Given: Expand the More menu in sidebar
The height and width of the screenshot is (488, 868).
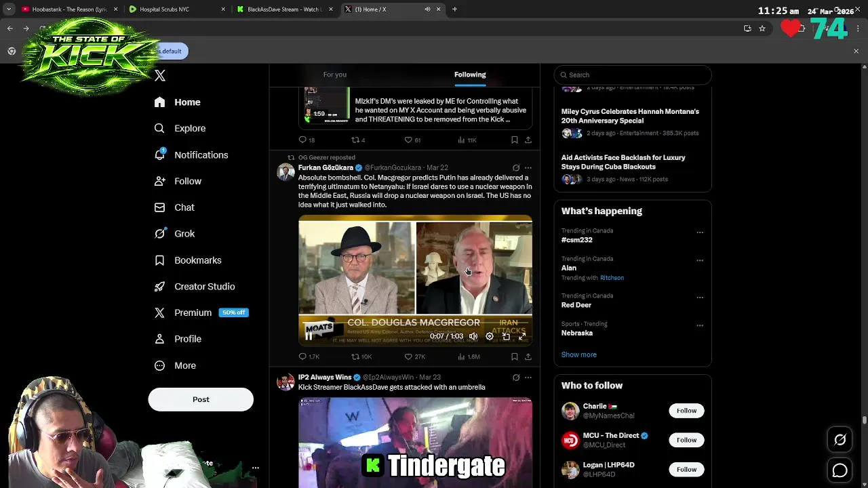Looking at the screenshot, I should click(175, 365).
